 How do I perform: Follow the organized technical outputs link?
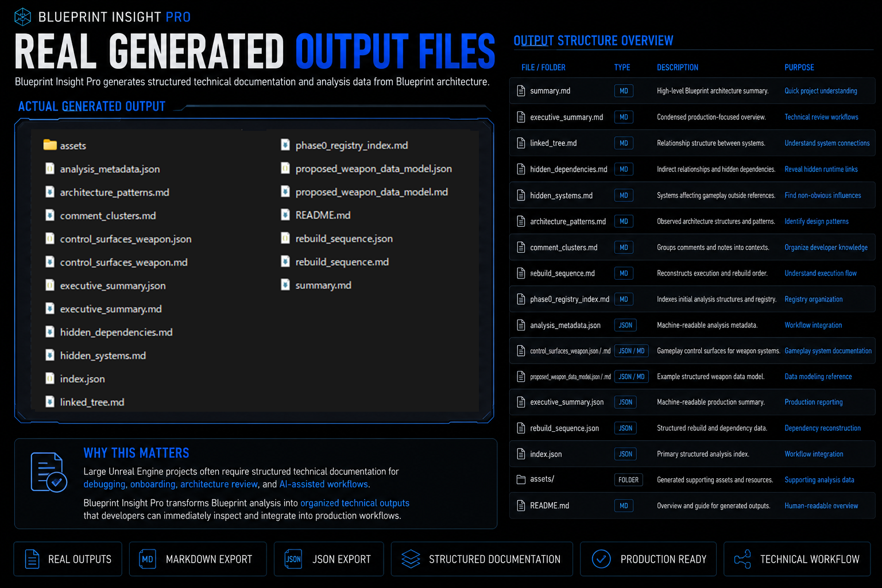pos(355,503)
